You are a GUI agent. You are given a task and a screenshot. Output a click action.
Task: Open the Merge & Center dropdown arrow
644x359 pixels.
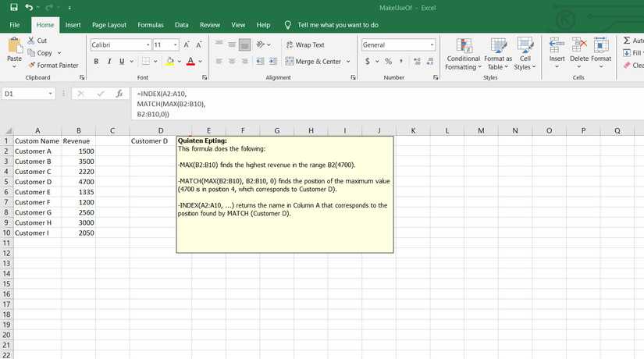(x=349, y=62)
